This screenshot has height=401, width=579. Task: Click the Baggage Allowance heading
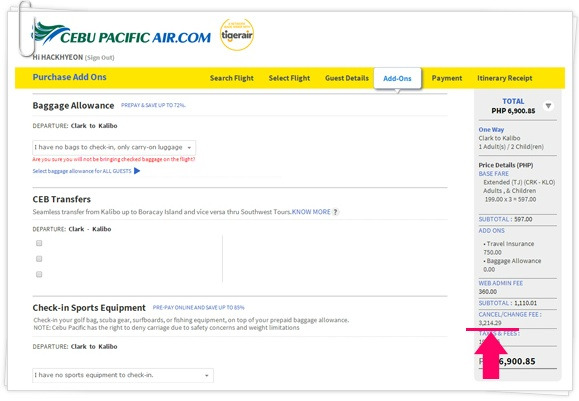coord(73,106)
